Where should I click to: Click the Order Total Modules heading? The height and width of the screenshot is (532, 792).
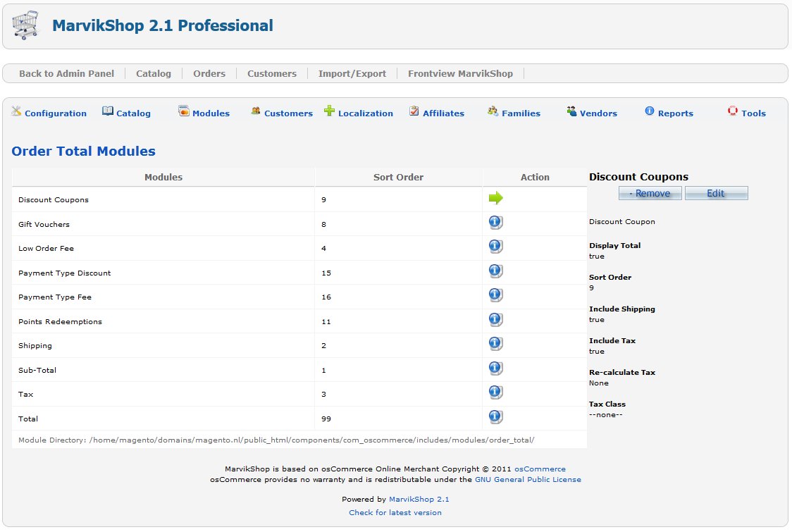pyautogui.click(x=83, y=151)
